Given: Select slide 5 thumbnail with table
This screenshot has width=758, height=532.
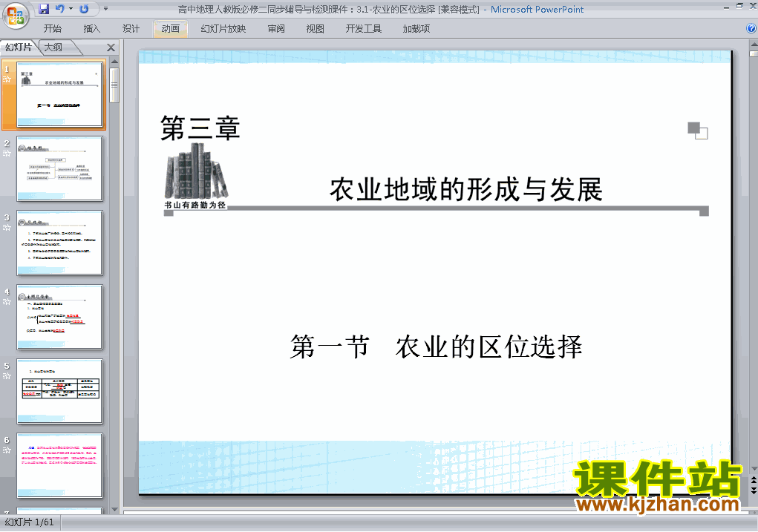Looking at the screenshot, I should 59,391.
